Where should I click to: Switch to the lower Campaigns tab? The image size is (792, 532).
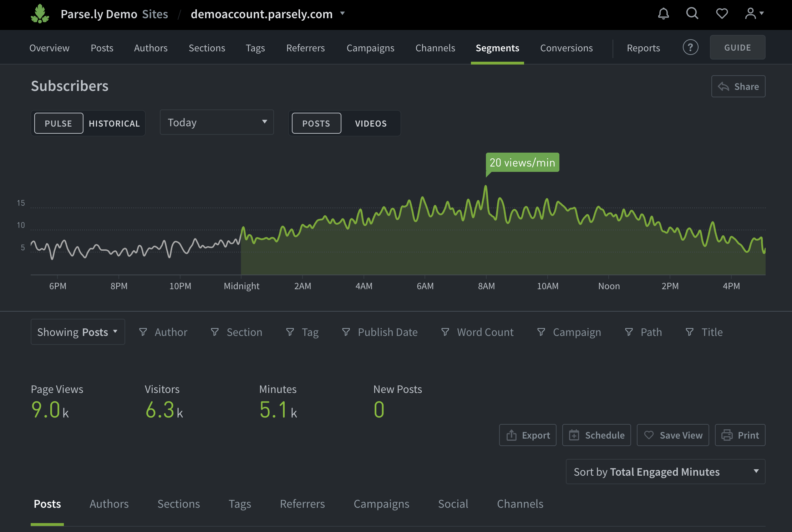pos(381,504)
